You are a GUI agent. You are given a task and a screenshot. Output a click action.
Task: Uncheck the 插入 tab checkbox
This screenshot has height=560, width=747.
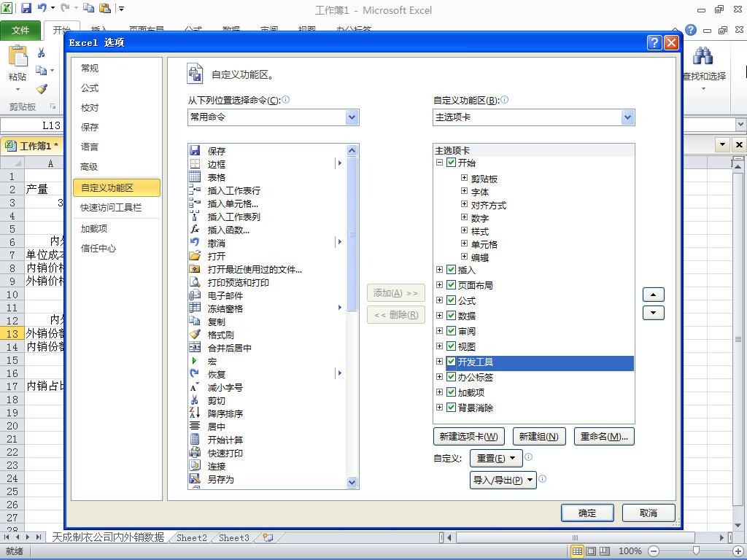(452, 270)
